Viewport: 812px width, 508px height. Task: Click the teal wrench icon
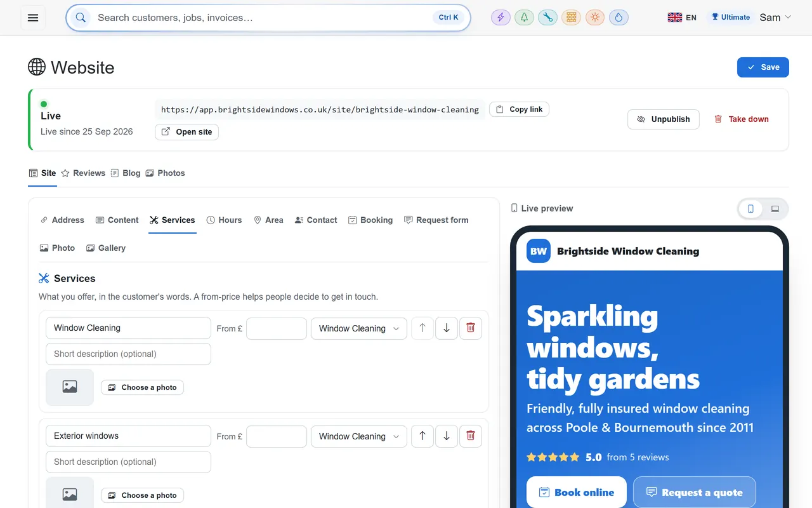click(x=547, y=18)
